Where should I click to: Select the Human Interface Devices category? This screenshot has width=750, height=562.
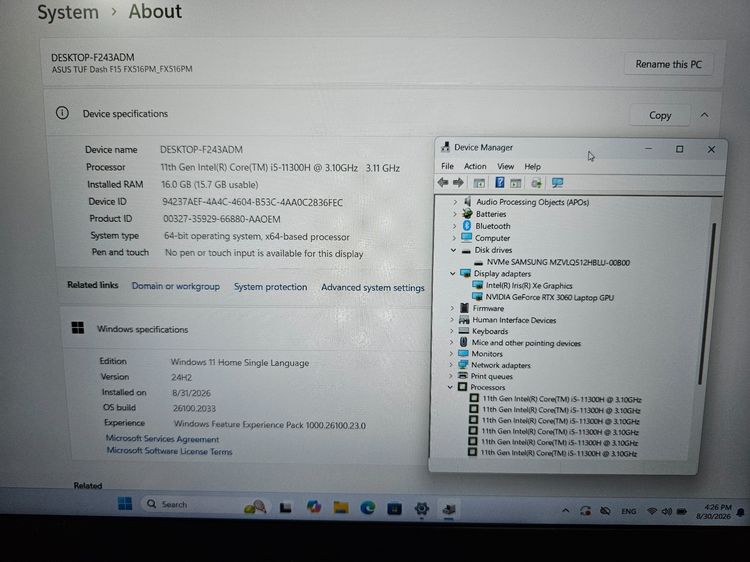click(x=514, y=320)
